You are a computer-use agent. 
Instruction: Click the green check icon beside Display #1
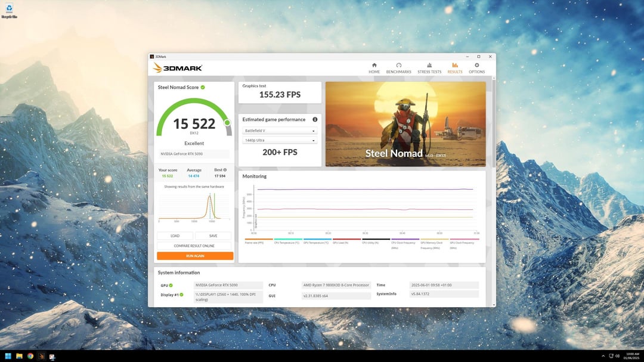[181, 295]
